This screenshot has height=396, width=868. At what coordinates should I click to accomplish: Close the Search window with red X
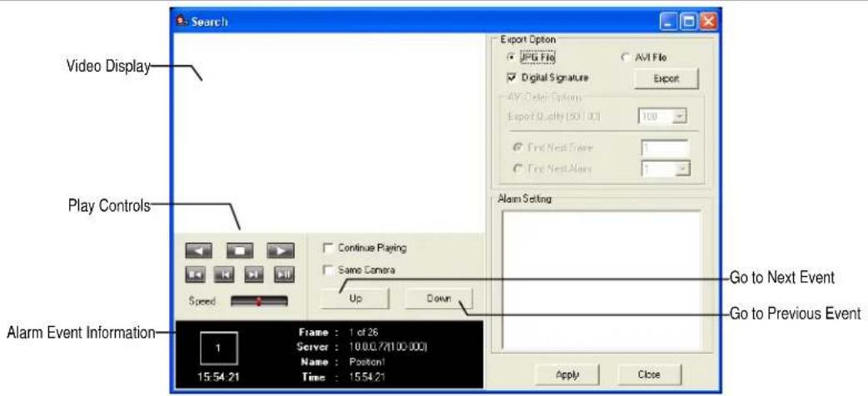pos(708,22)
